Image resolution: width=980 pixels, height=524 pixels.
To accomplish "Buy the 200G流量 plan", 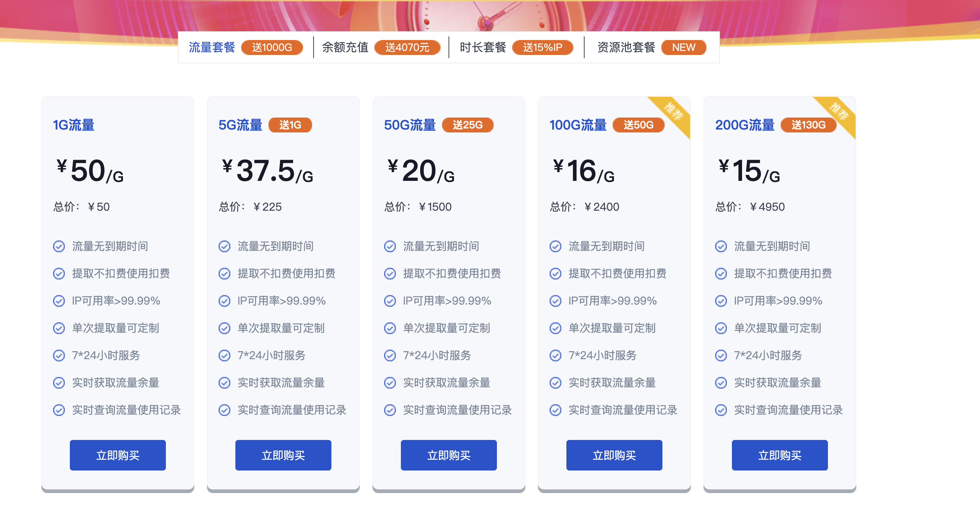I will [x=780, y=455].
